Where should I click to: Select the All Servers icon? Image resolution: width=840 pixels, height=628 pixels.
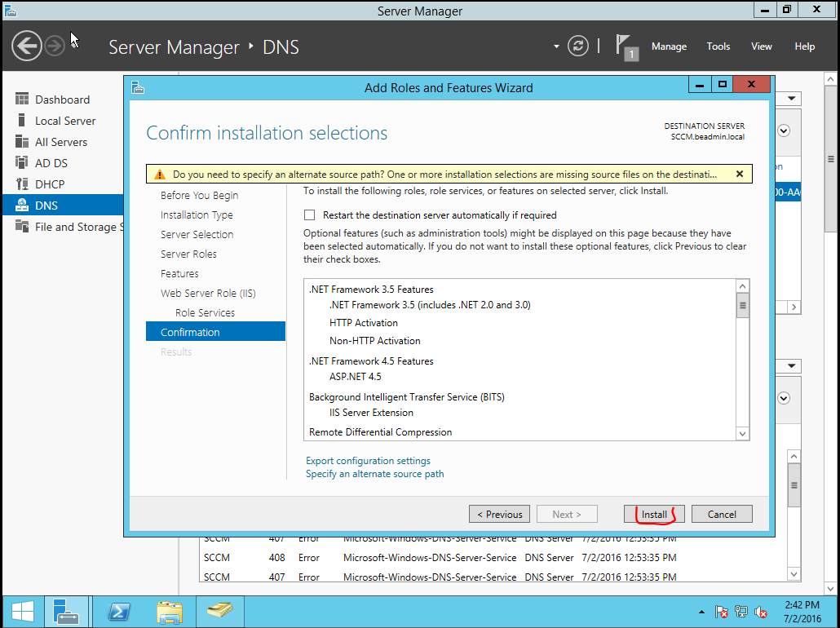point(22,141)
